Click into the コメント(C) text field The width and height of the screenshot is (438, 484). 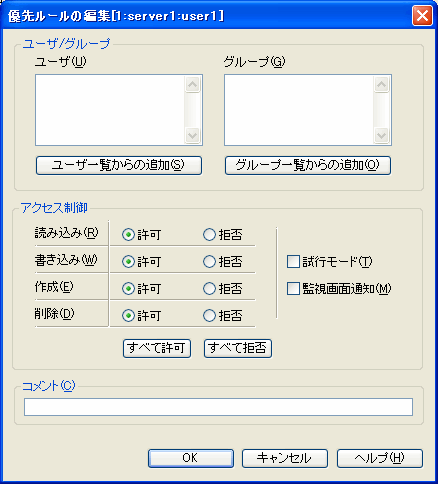[218, 407]
